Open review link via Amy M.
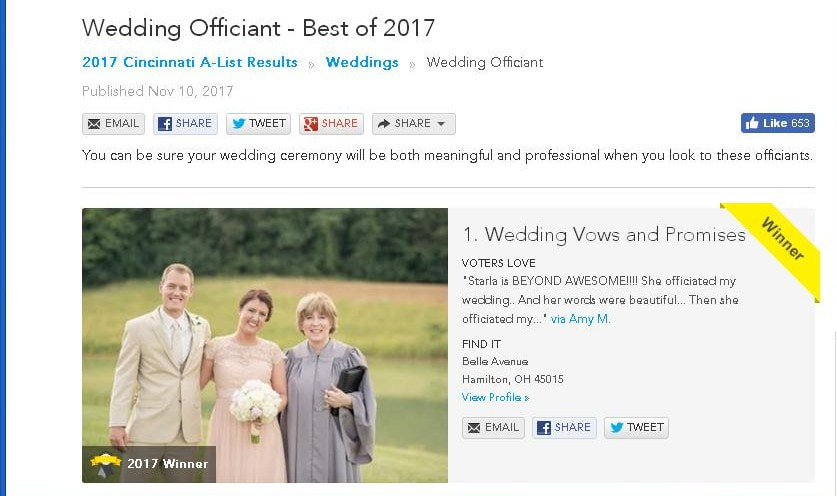 pyautogui.click(x=580, y=319)
